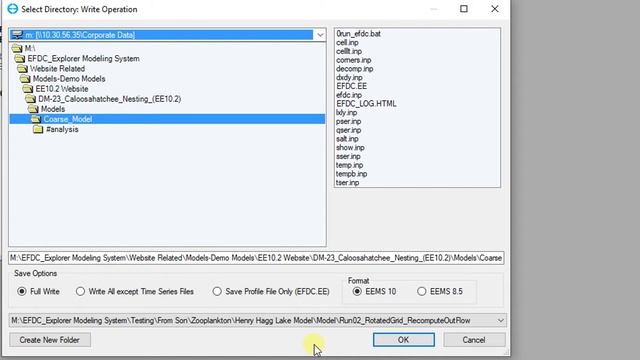Click folder icon beside Website Related
This screenshot has width=640, height=360.
[22, 69]
